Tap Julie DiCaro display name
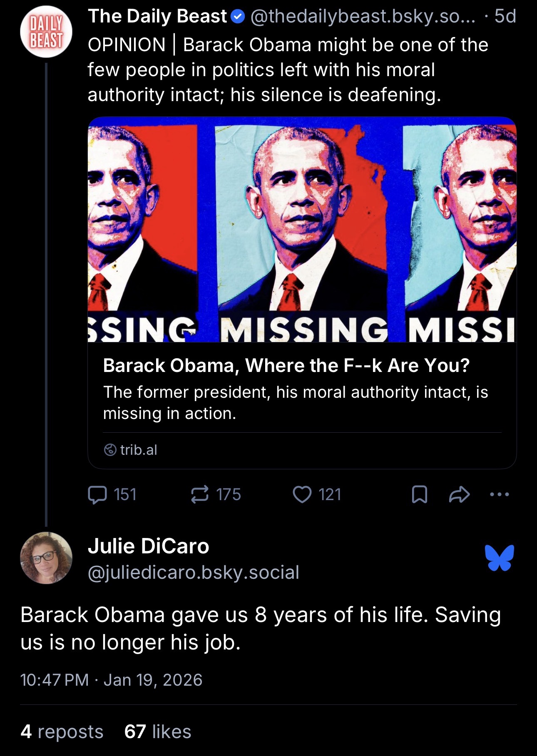The image size is (537, 756). coord(148,546)
